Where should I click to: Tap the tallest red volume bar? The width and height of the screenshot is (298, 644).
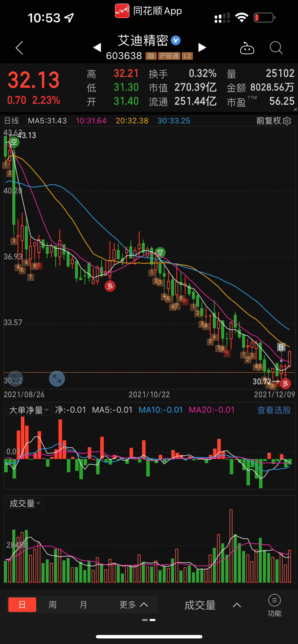pos(231,546)
